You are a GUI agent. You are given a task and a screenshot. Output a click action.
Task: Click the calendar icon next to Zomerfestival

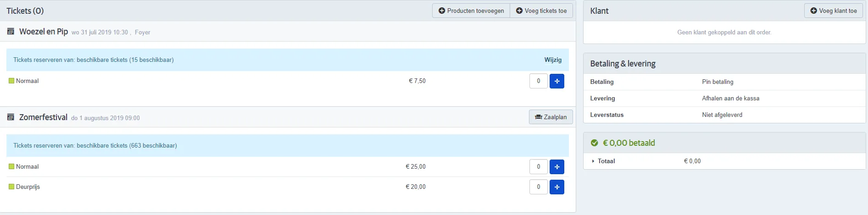(x=11, y=117)
